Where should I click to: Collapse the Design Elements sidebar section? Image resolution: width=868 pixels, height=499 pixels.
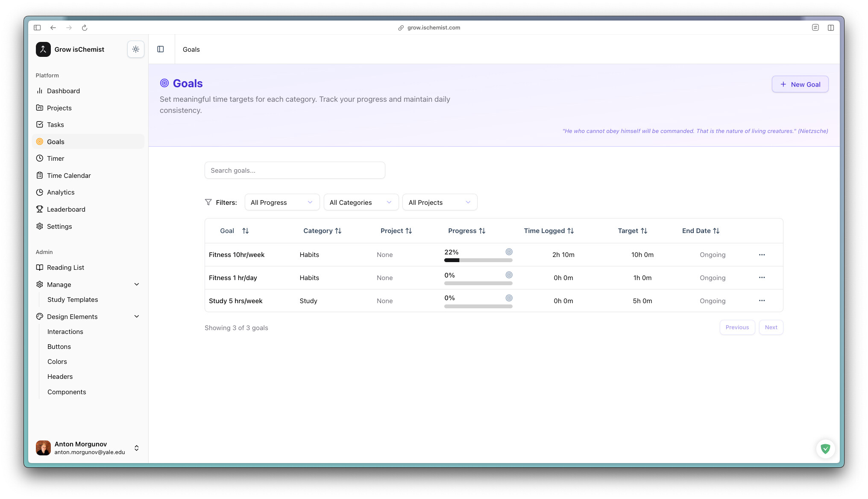pyautogui.click(x=137, y=316)
